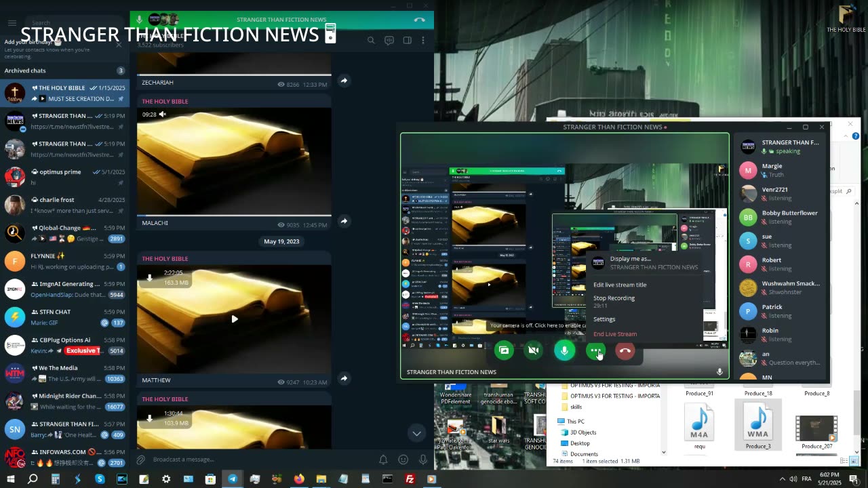Forward the MALACHI post
This screenshot has width=868, height=488.
(x=344, y=221)
